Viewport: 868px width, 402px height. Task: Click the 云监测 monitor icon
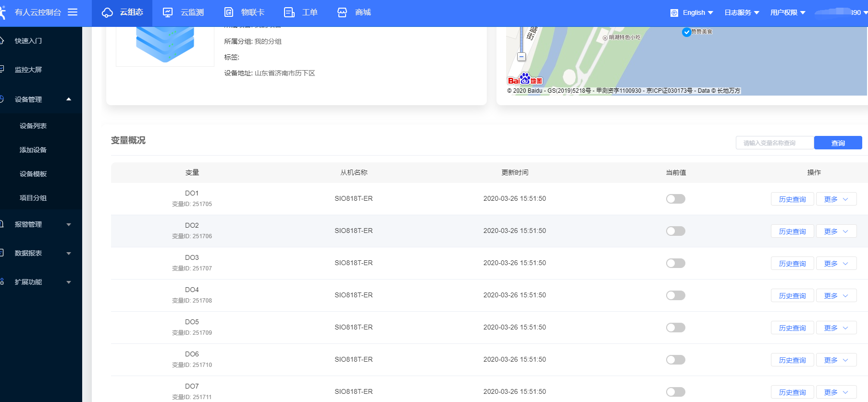pos(168,12)
